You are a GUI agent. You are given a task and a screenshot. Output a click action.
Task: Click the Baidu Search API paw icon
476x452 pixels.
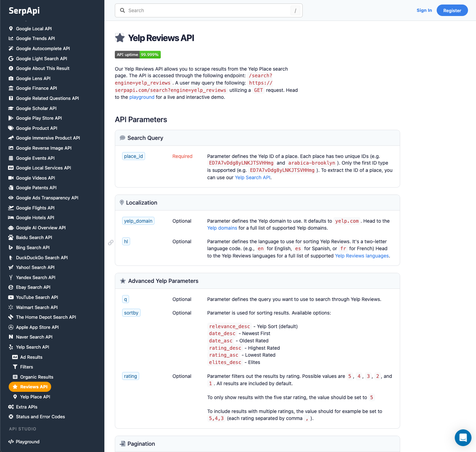pyautogui.click(x=11, y=237)
